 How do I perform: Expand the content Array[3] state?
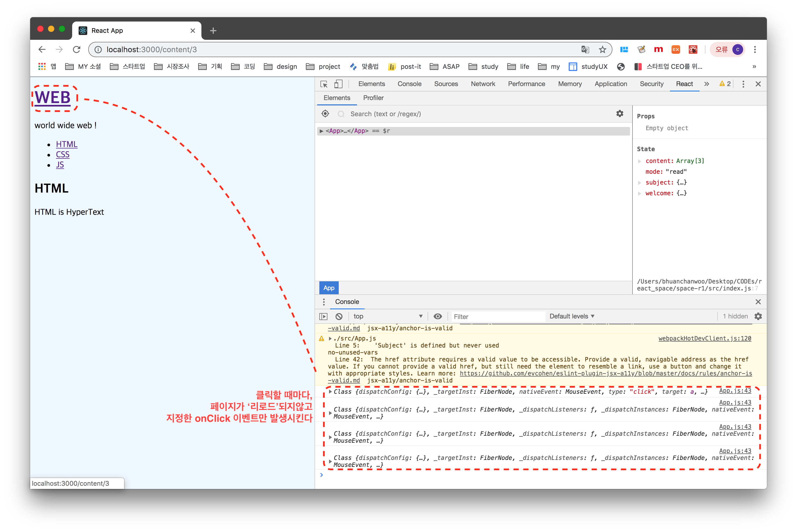(640, 161)
